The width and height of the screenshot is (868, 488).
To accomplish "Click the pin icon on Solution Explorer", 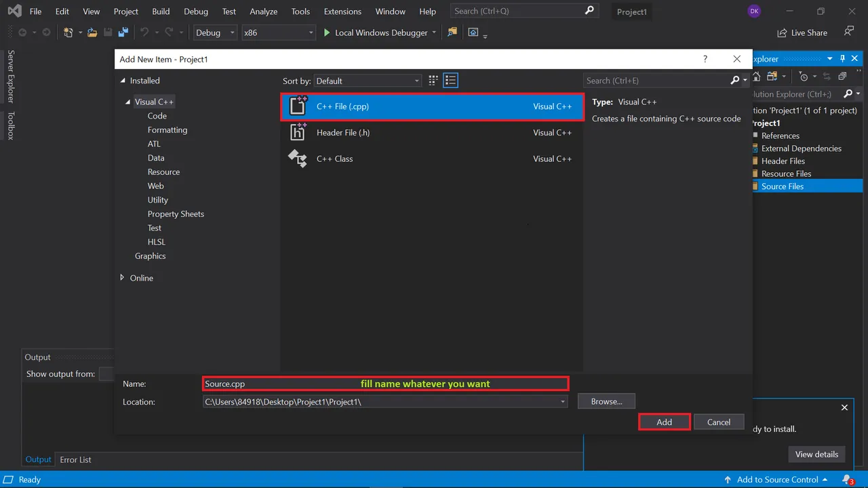I will [843, 59].
